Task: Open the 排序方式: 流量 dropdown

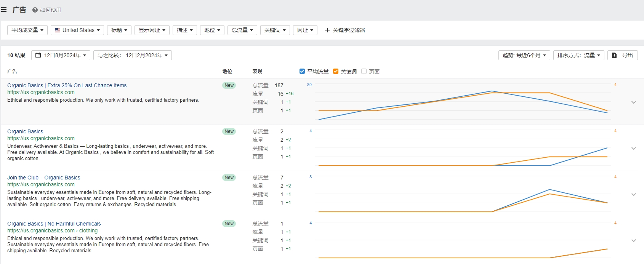Action: (579, 55)
